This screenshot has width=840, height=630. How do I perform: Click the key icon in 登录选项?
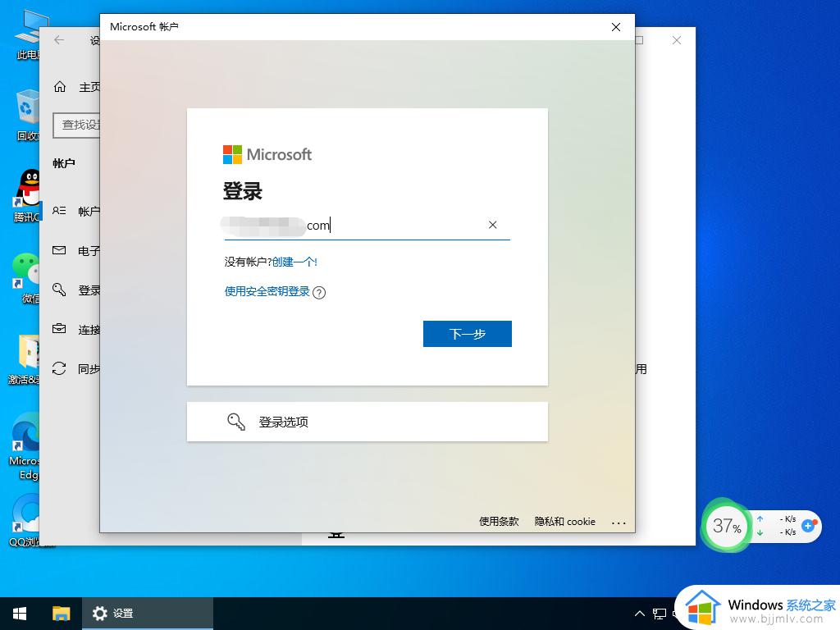click(236, 422)
